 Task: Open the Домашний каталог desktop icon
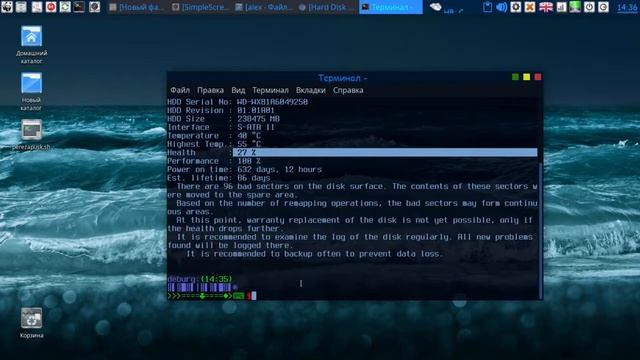tap(31, 44)
